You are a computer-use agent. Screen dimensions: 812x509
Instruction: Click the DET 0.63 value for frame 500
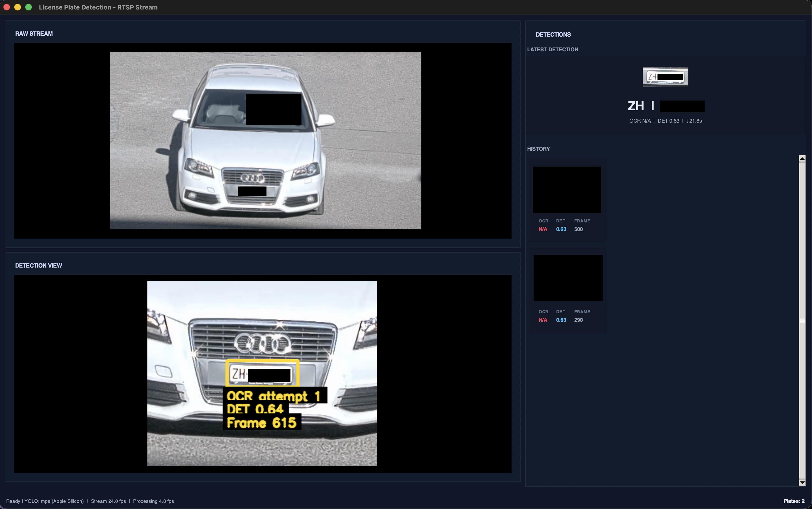click(561, 229)
